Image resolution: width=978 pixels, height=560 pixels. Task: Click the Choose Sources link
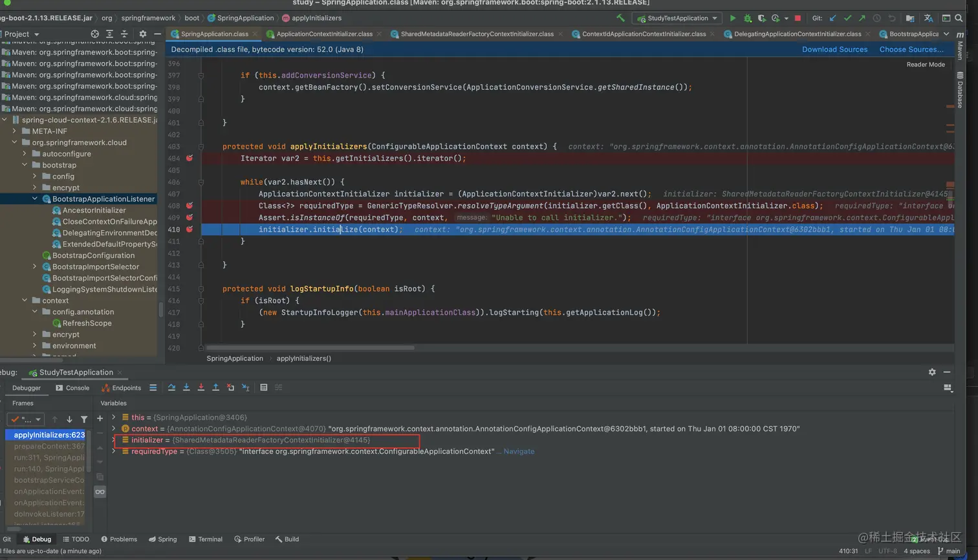911,49
